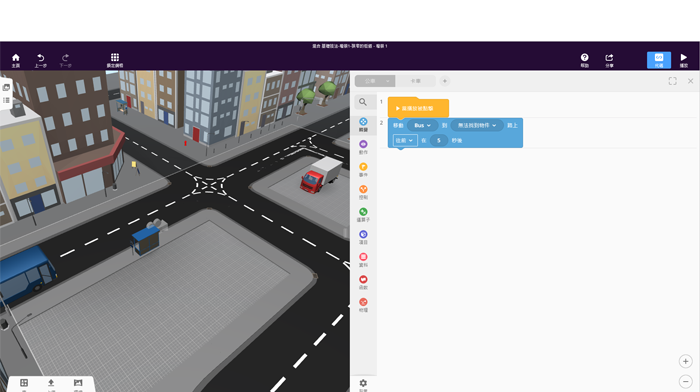700x392 pixels.
Task: Play the scene
Action: pyautogui.click(x=683, y=60)
